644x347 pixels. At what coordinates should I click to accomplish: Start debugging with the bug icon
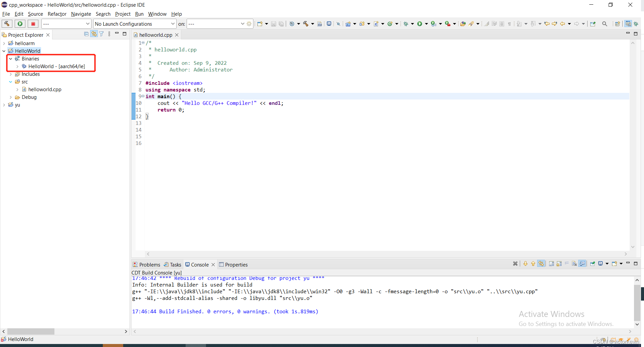(405, 24)
